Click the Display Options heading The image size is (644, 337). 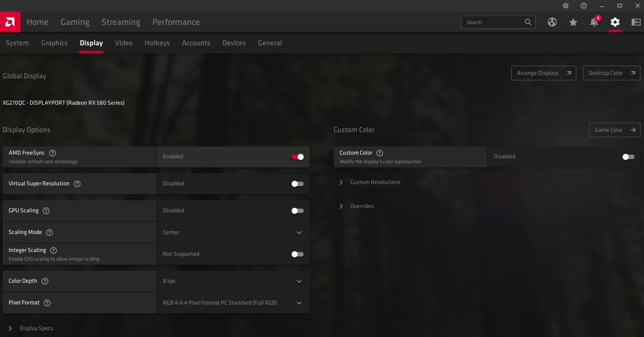coord(27,130)
